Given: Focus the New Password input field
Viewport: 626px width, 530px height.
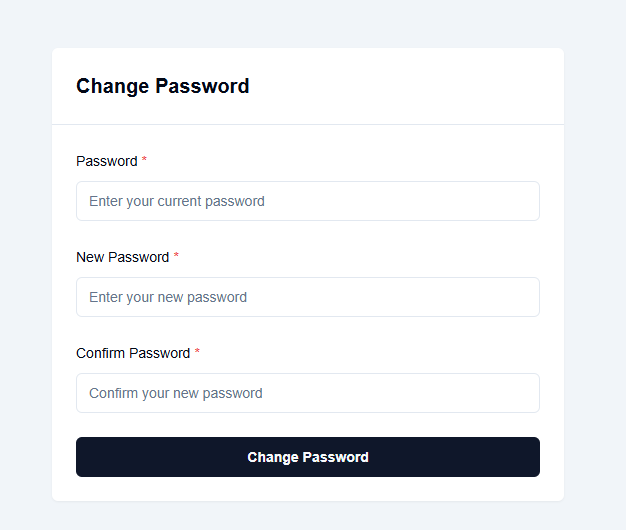Looking at the screenshot, I should click(x=400, y=297).
